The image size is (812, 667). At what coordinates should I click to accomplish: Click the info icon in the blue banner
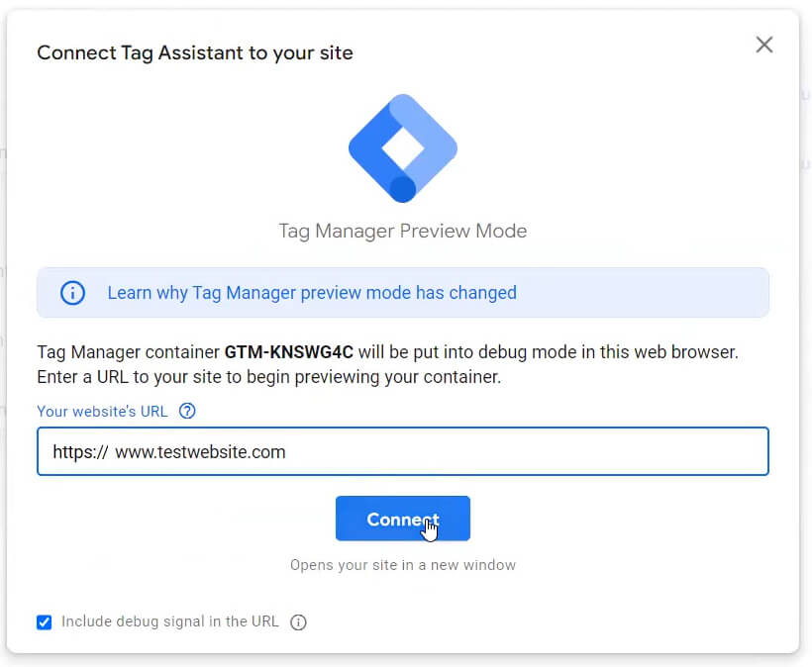point(72,293)
